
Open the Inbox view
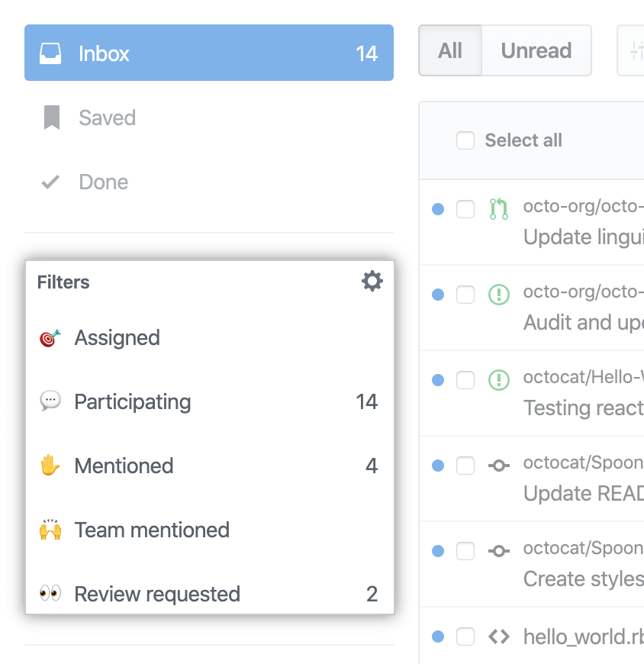point(208,53)
